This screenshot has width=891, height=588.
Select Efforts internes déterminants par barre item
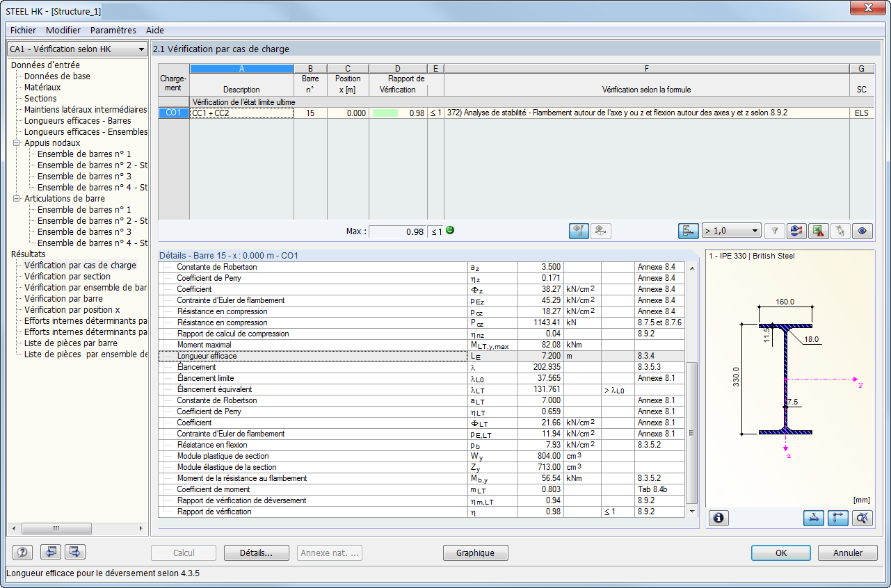pyautogui.click(x=86, y=321)
